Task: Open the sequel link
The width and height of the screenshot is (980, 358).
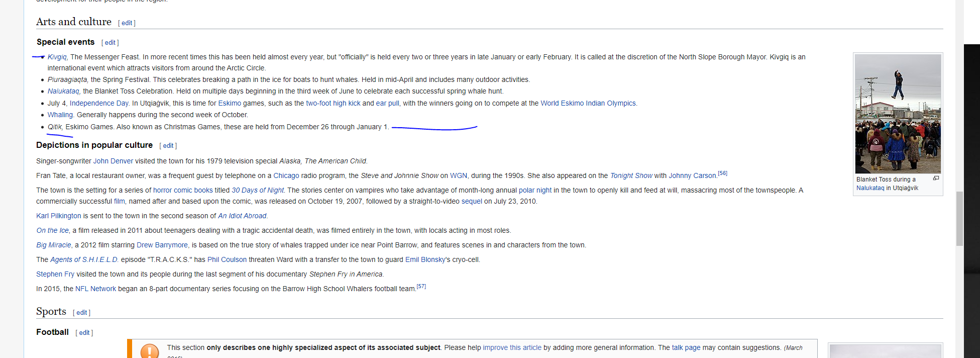Action: (472, 201)
